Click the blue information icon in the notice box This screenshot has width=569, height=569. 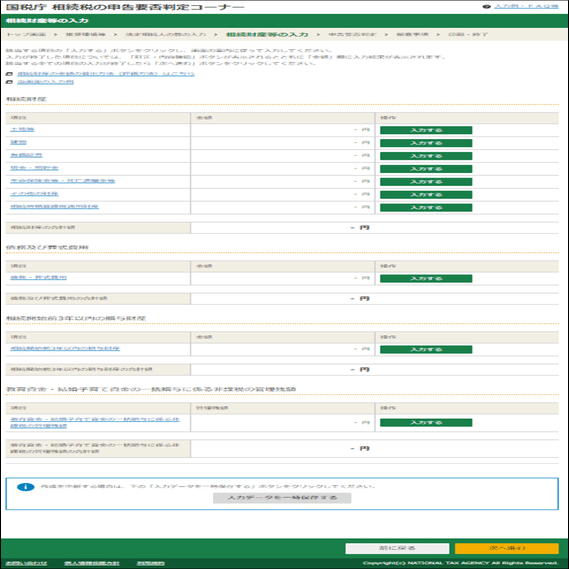click(25, 487)
